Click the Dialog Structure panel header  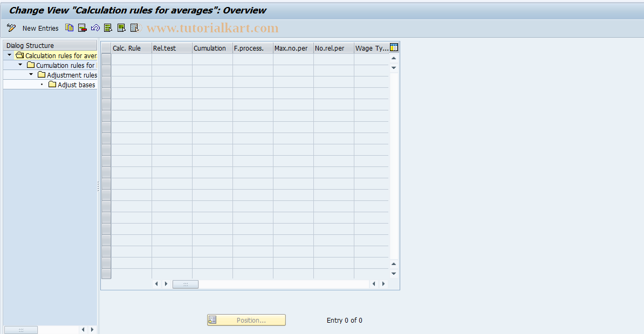(x=50, y=45)
